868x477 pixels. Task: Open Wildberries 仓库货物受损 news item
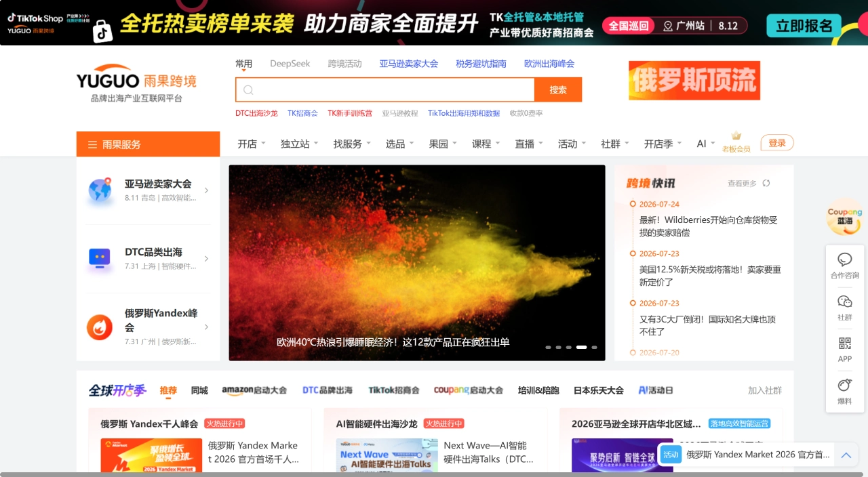(x=709, y=226)
